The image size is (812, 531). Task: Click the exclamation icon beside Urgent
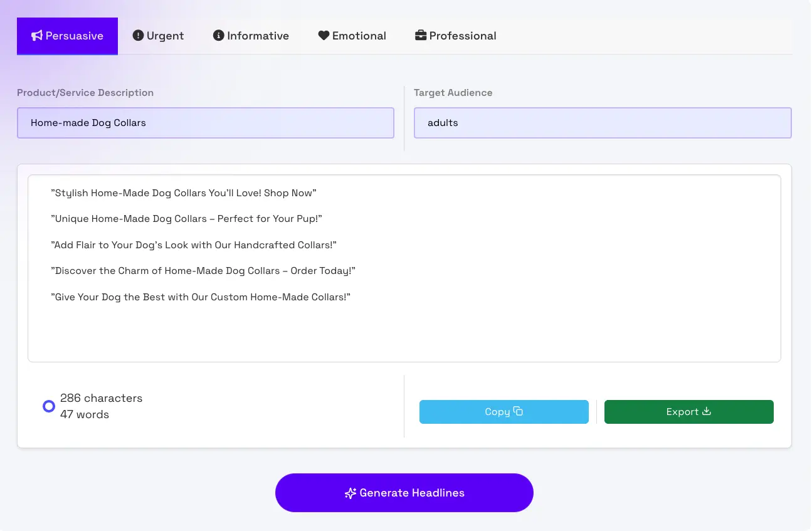click(x=138, y=35)
